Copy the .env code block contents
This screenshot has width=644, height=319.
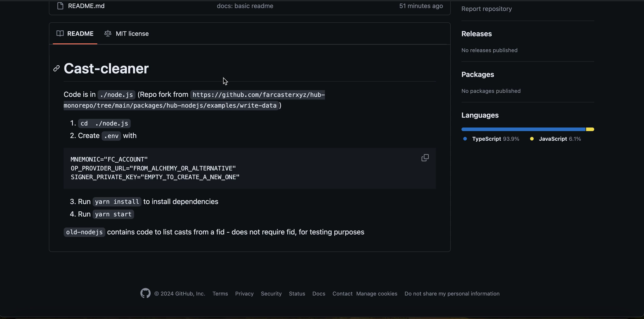click(x=425, y=158)
